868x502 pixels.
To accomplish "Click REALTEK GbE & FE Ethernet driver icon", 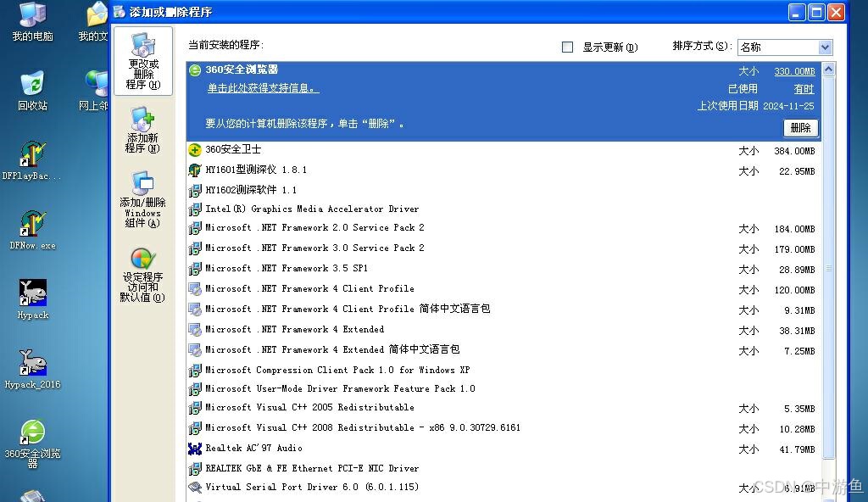I will click(x=195, y=469).
